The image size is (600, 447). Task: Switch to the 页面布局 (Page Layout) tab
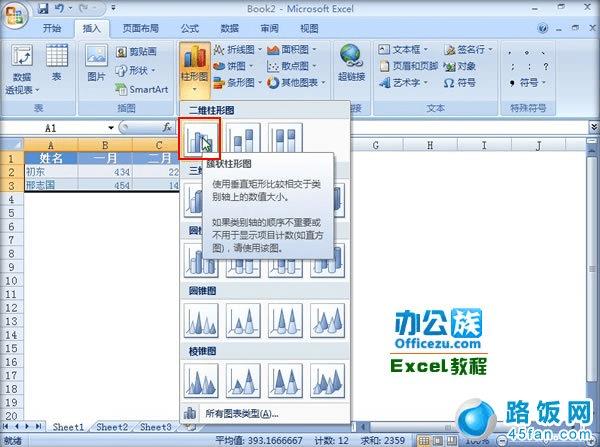pos(141,28)
